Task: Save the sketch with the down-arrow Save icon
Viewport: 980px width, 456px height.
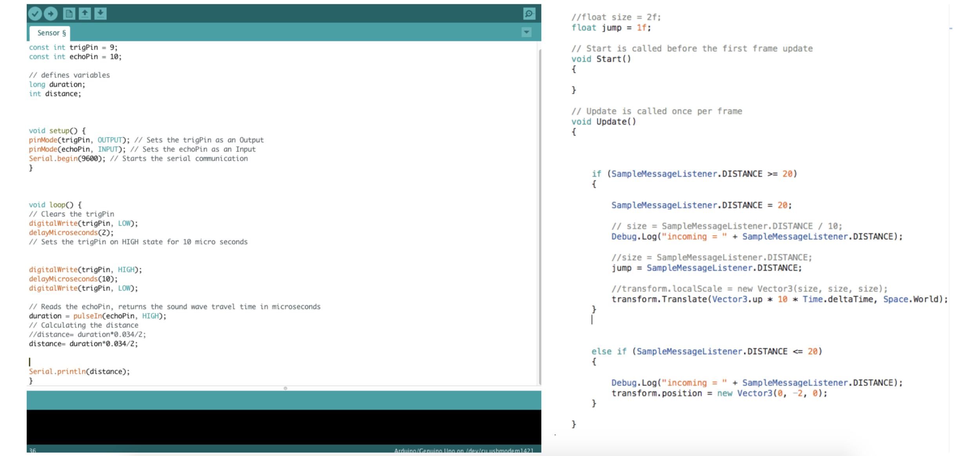Action: (x=100, y=14)
